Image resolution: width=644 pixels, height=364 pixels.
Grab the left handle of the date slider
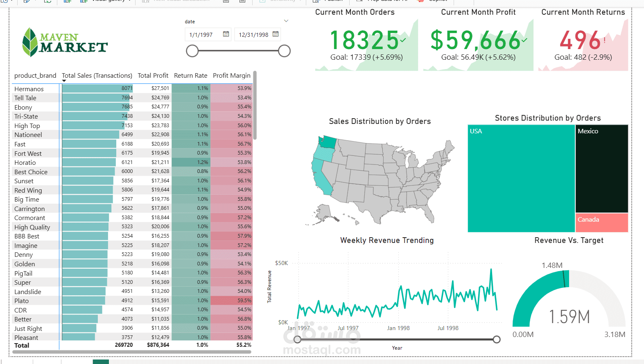pos(192,51)
